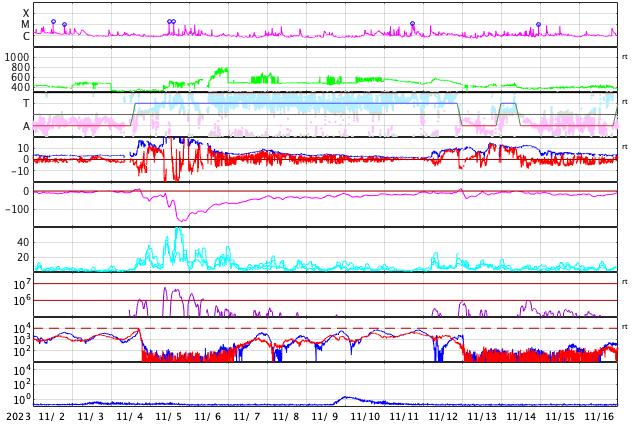Click the "A" sector axis label

[26, 127]
